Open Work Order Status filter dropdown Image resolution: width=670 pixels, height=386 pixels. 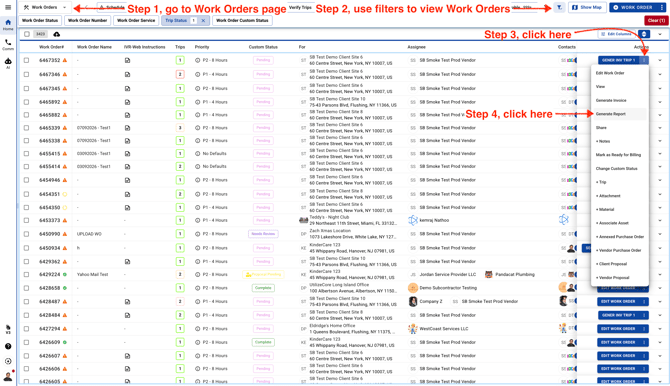(40, 21)
